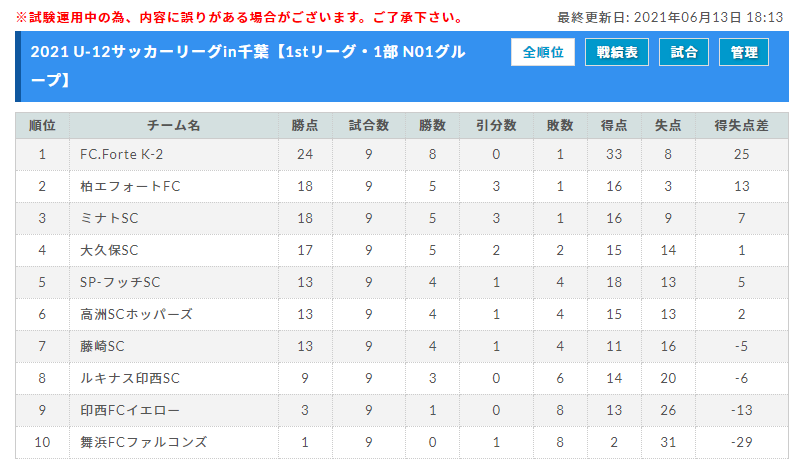802x469 pixels.
Task: Click the 勝点 column header
Action: (305, 125)
